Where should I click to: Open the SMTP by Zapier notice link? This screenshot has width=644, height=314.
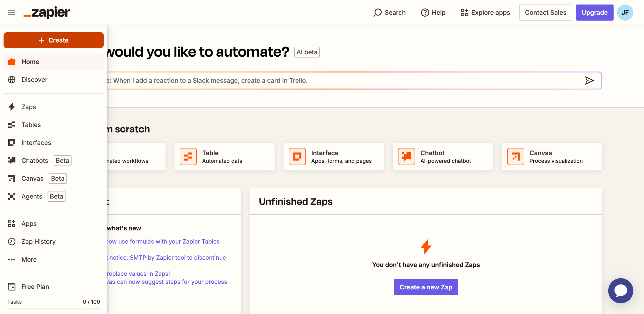[168, 257]
